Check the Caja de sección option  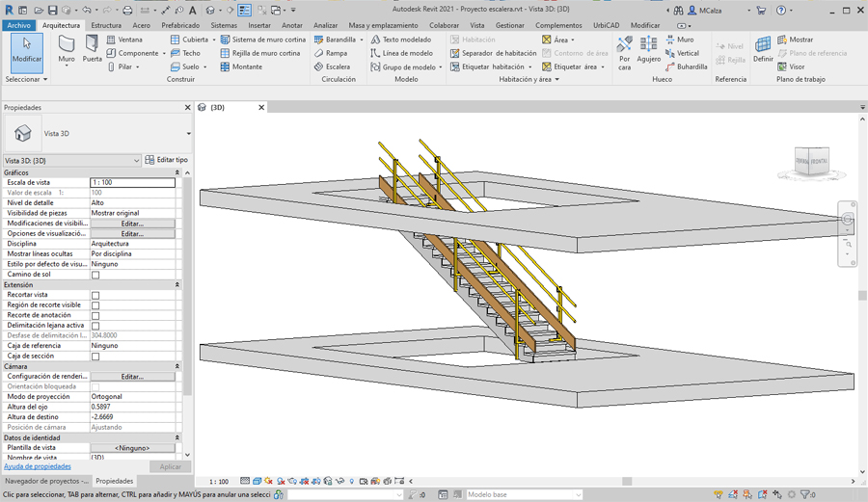(95, 357)
